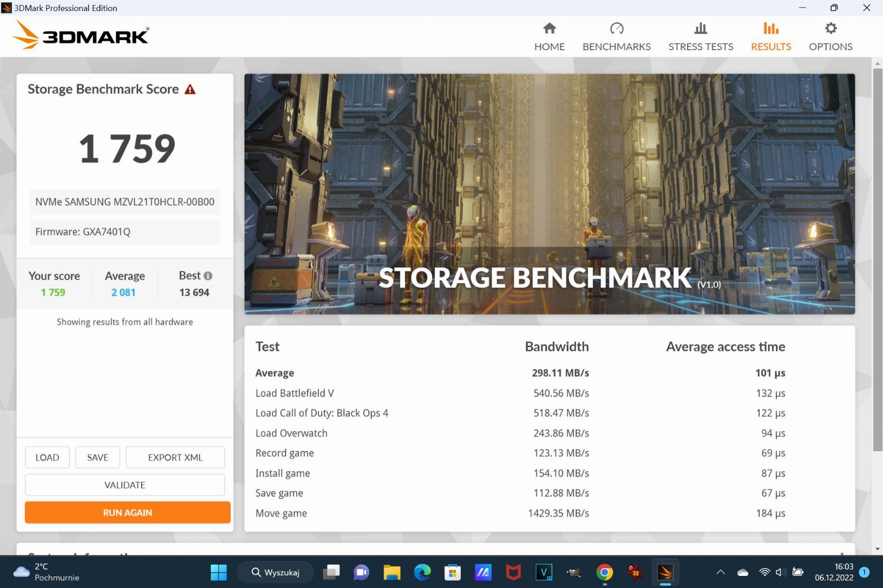Click the Best score info icon
883x588 pixels.
(x=208, y=276)
